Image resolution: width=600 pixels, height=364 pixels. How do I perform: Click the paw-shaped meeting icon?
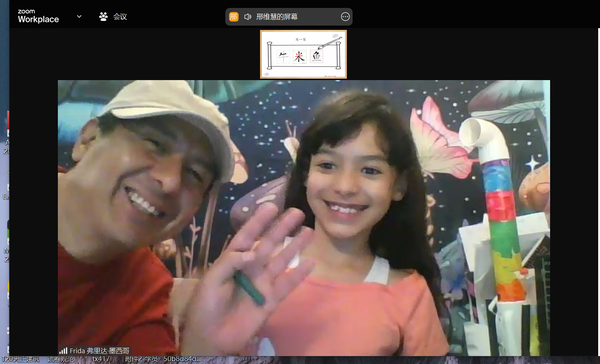click(103, 16)
